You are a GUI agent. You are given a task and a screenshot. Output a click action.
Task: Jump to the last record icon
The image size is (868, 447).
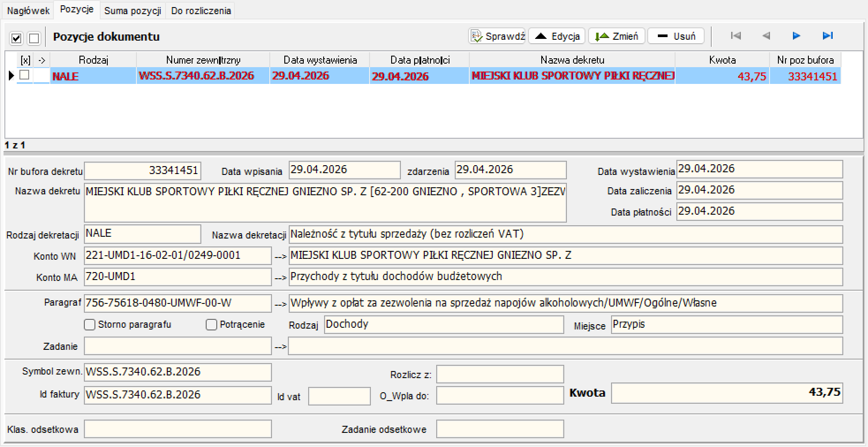pos(828,36)
